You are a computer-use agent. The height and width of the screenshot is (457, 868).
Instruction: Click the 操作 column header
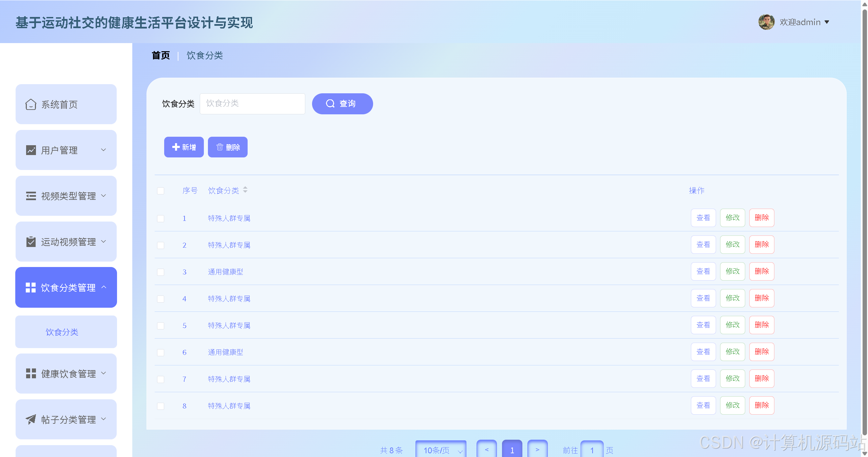click(x=697, y=190)
